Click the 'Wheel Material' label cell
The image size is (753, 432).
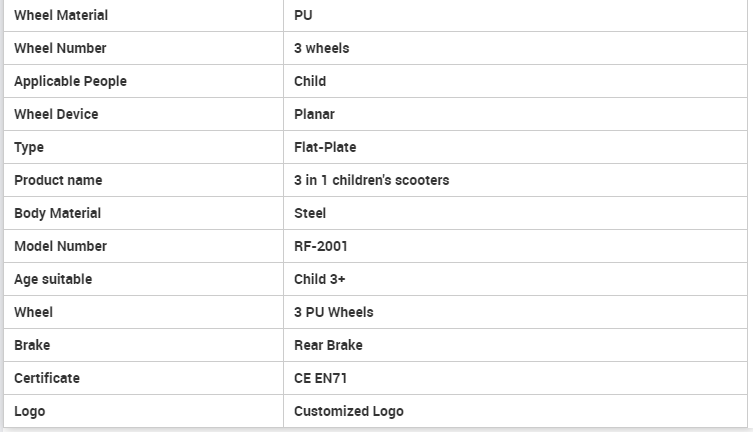click(61, 15)
